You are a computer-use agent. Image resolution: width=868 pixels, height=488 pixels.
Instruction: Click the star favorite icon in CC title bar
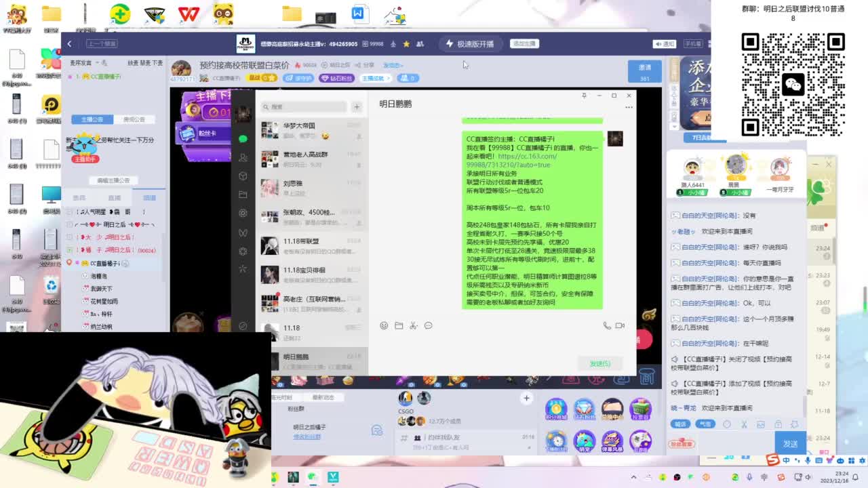pyautogui.click(x=406, y=44)
